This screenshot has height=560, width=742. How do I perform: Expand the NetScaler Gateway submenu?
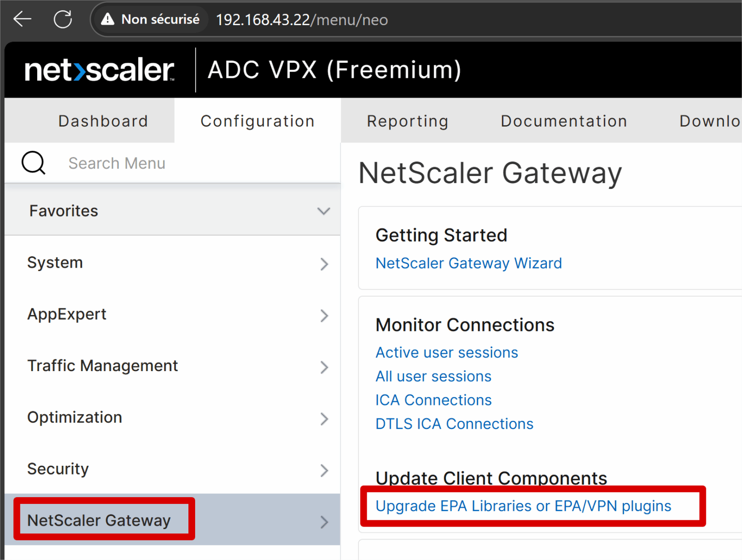pos(324,522)
